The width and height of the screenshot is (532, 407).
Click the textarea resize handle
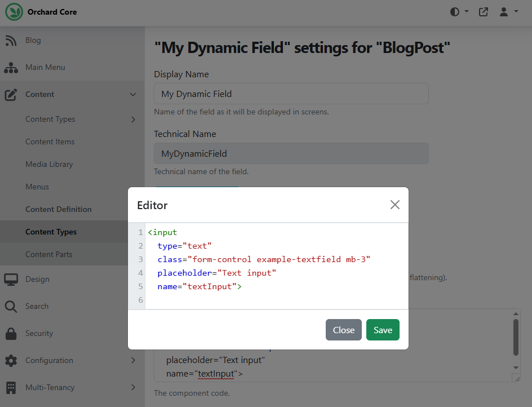[x=517, y=378]
